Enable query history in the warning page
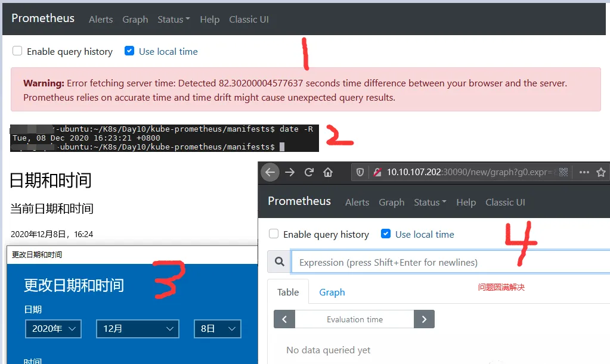 (17, 51)
